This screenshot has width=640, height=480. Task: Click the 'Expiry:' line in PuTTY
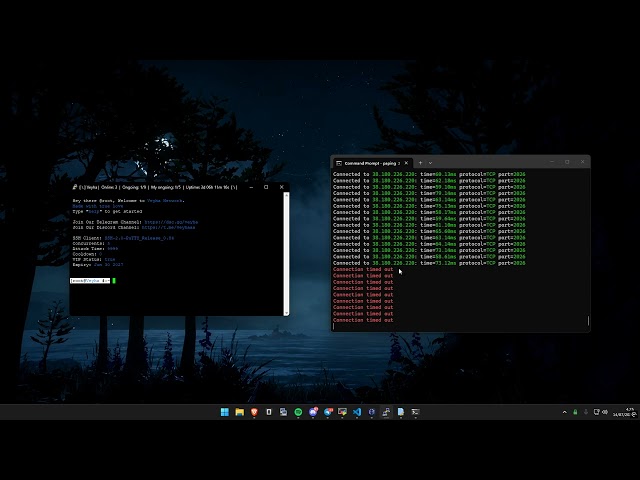(98, 264)
